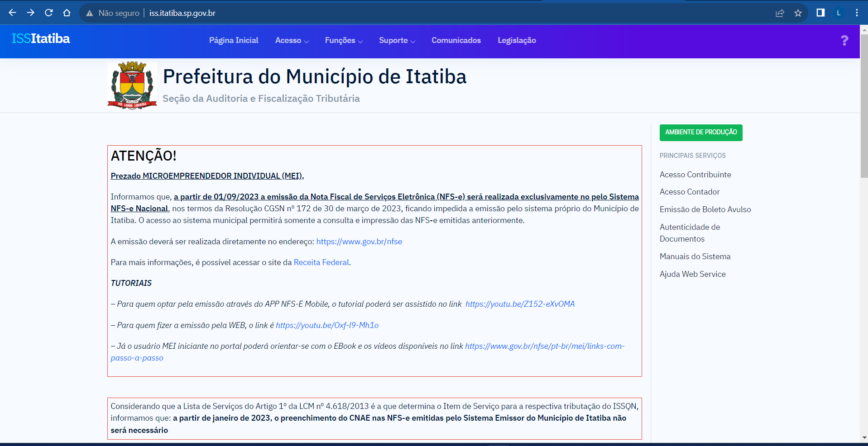Screen dimensions: 868x446
Task: Click the ISSItatiba logo
Action: point(41,38)
